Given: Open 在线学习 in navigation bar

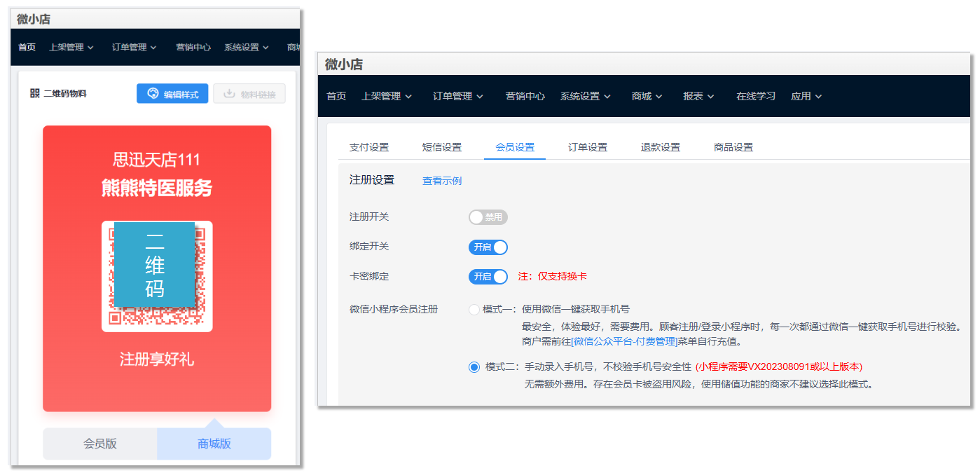Looking at the screenshot, I should (x=756, y=96).
